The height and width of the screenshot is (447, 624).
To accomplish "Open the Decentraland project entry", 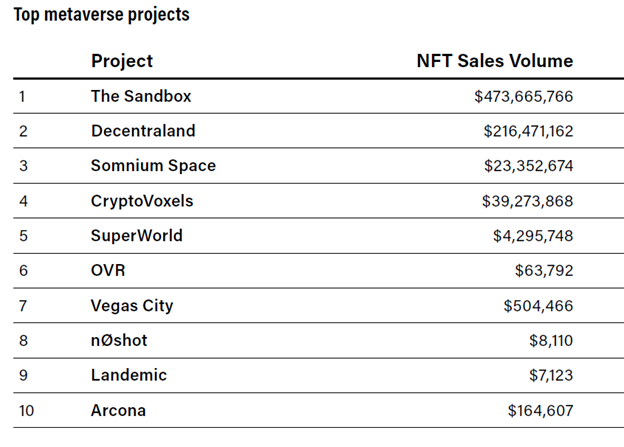I will (143, 131).
